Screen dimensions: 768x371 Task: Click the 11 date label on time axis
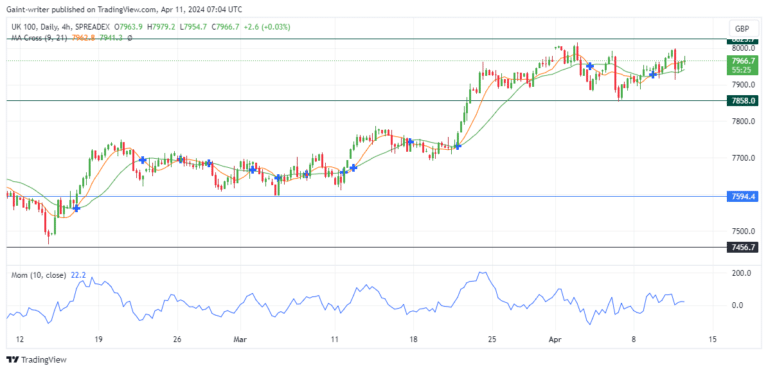[x=334, y=339]
